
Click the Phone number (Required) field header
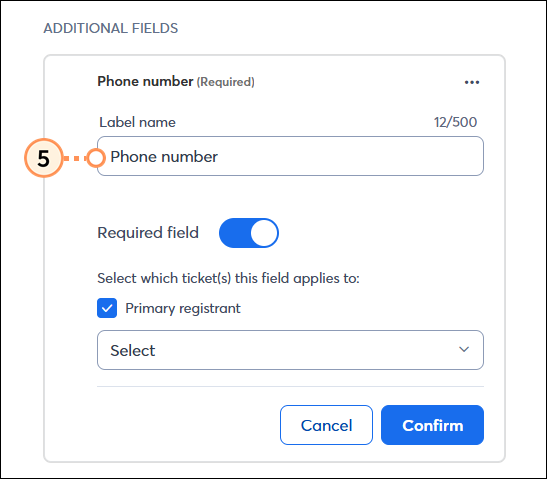tap(176, 82)
